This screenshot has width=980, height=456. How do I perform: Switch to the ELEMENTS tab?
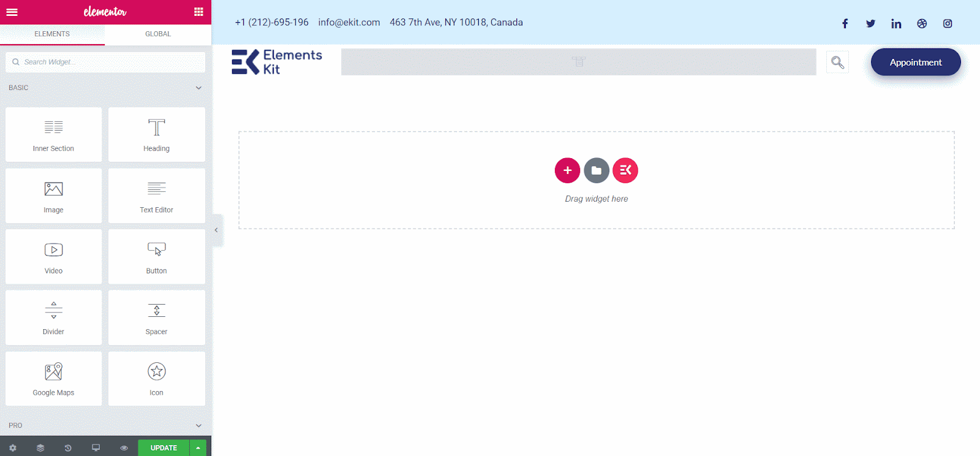point(52,34)
